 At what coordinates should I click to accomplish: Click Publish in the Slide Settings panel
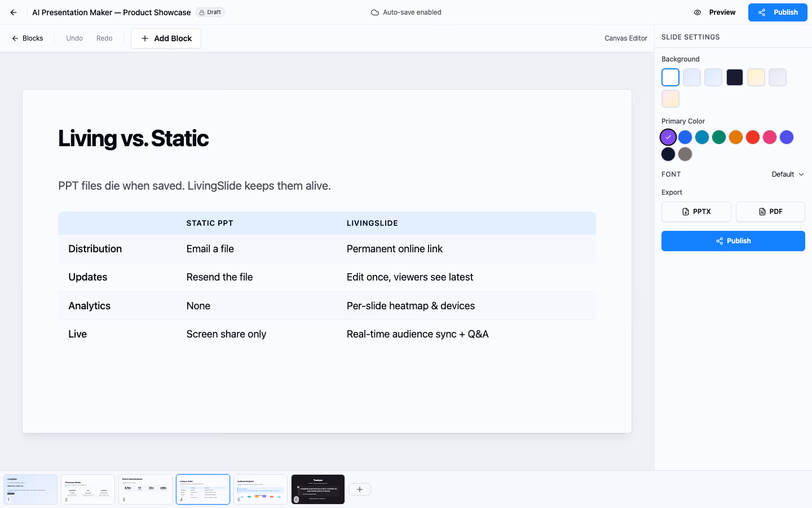point(733,241)
